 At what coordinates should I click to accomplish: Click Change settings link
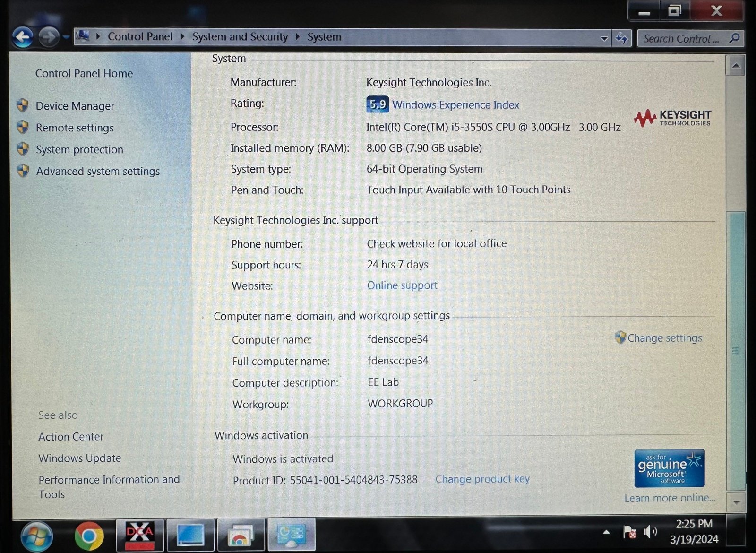[664, 338]
